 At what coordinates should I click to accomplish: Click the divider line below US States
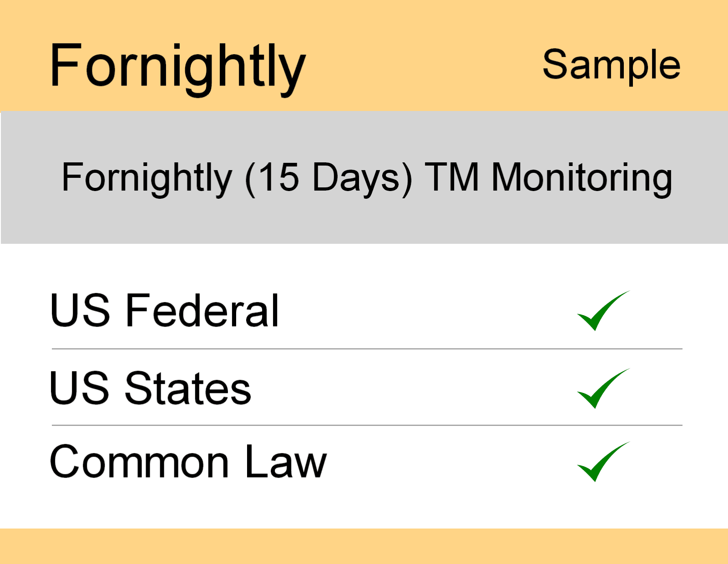tap(367, 425)
